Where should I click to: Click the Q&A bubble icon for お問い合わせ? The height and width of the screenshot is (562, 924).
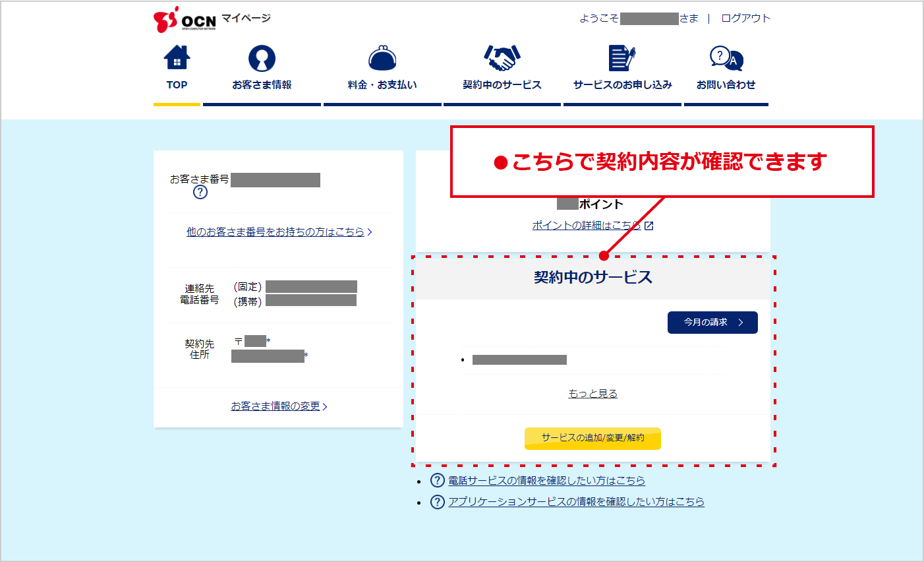[726, 58]
